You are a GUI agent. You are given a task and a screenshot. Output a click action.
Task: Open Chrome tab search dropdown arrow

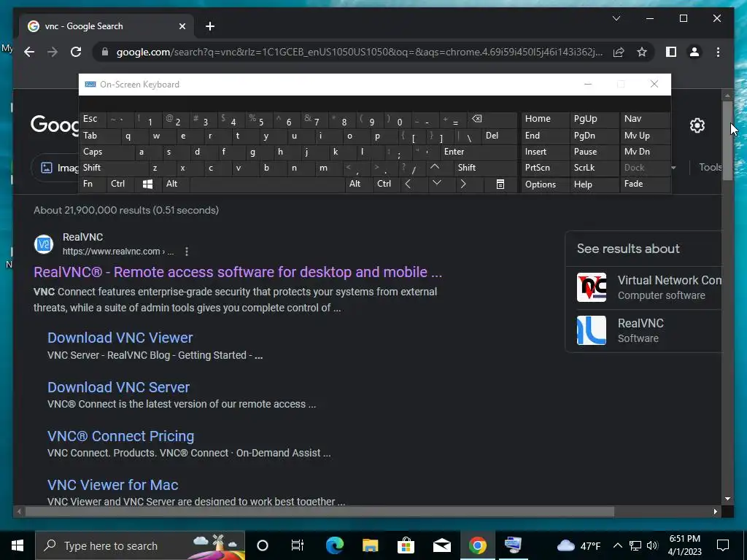click(x=616, y=18)
